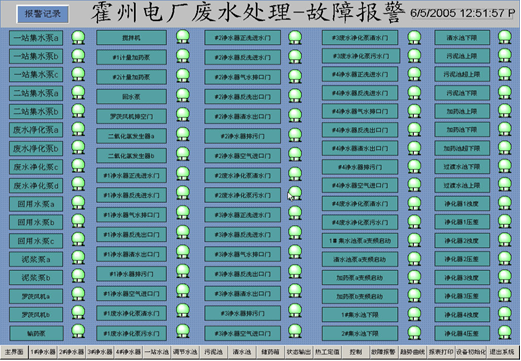
Task: Open the 1#净水器 page tab
Action: tap(43, 352)
